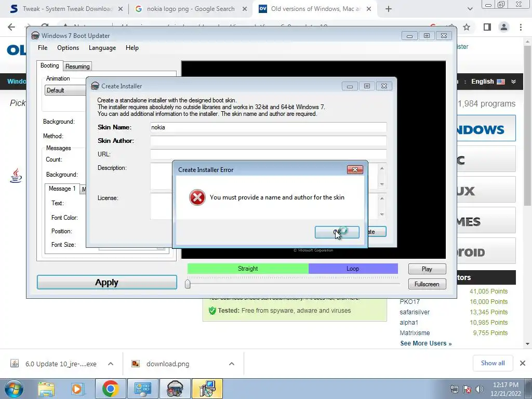This screenshot has height=399, width=532.
Task: Click the green Tested shield icon
Action: [212, 311]
